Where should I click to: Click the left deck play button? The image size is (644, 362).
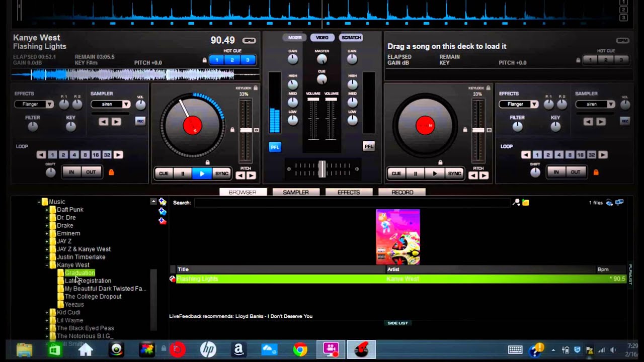202,173
